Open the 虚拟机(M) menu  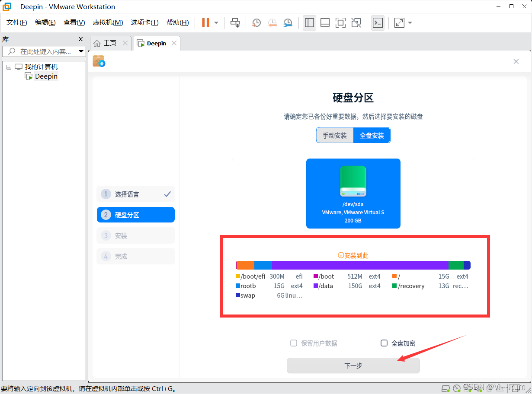[108, 22]
